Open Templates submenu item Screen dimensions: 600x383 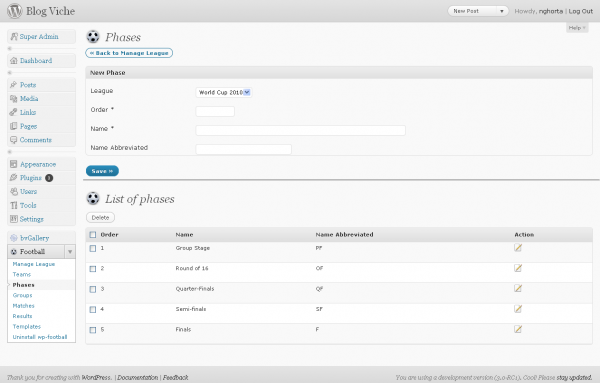(26, 326)
